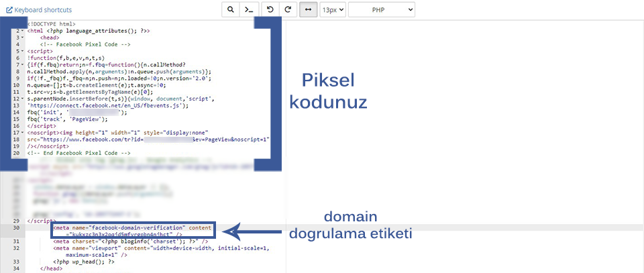Viewport: 644px width, 273px height.
Task: Click the fbevents.js URL line
Action: coord(108,106)
